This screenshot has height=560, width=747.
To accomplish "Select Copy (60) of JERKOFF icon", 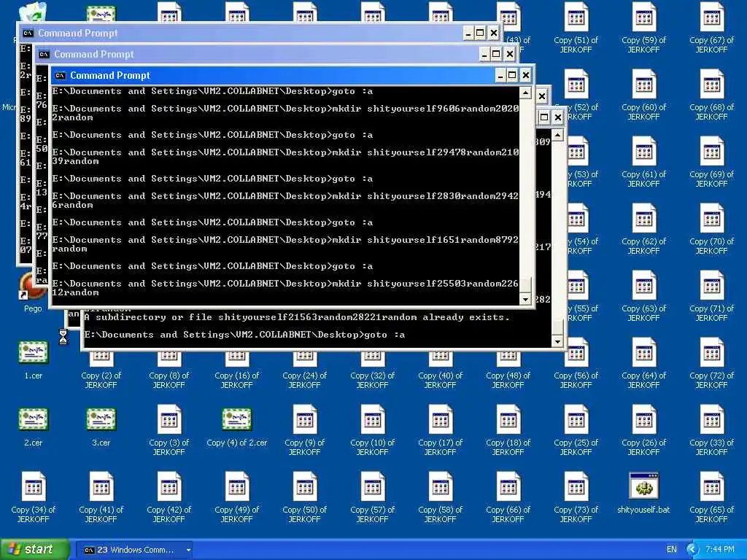I will (643, 84).
